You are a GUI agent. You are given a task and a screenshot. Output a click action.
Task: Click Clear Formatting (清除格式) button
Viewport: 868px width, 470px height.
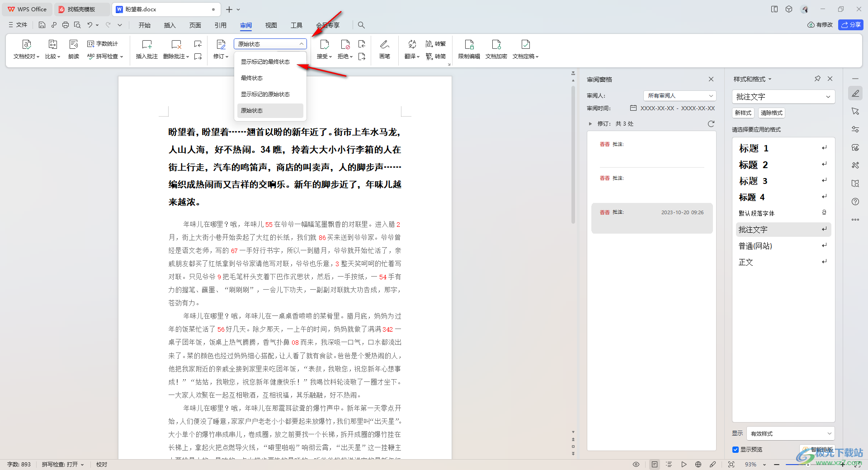pyautogui.click(x=771, y=113)
